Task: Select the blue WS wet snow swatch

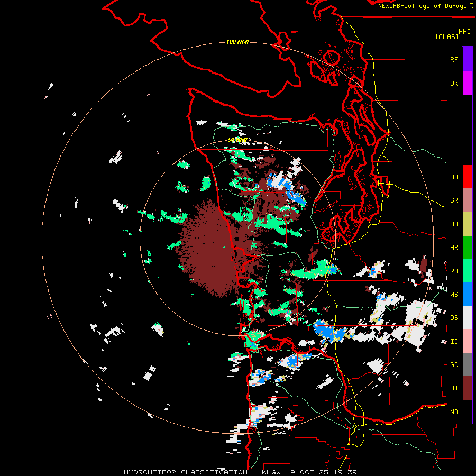Action: click(467, 294)
